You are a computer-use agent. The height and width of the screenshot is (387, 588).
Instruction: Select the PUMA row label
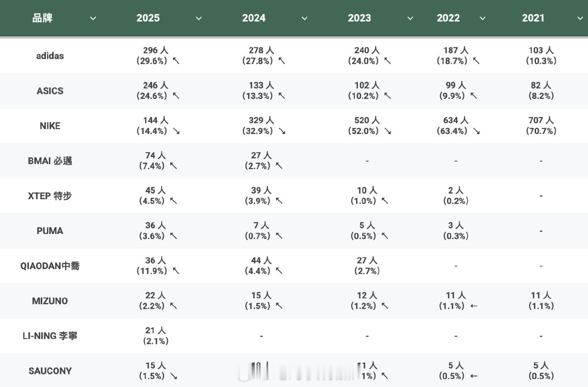tap(50, 231)
